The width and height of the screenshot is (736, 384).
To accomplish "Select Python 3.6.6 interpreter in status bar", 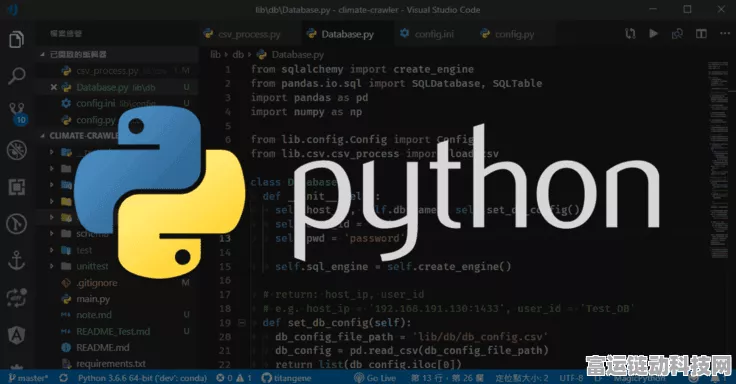I will (x=142, y=378).
